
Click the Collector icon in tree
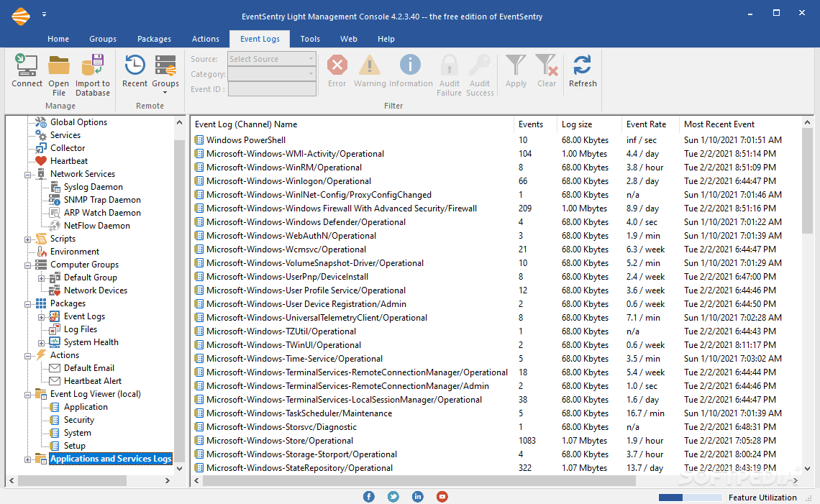41,148
